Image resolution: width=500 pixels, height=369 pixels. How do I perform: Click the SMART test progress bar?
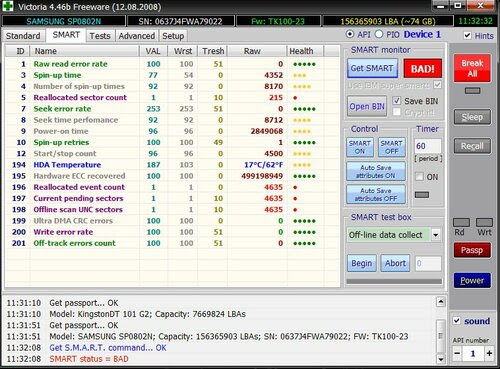click(x=394, y=281)
